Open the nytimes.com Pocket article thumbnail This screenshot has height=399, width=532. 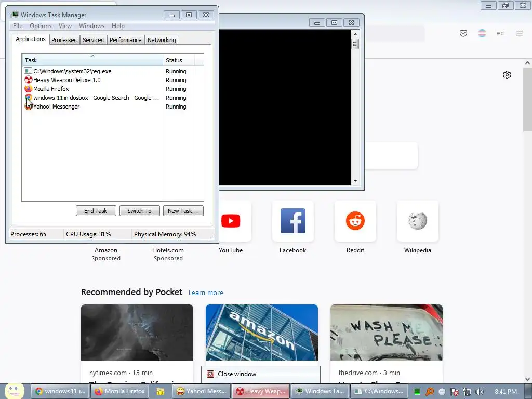point(137,332)
